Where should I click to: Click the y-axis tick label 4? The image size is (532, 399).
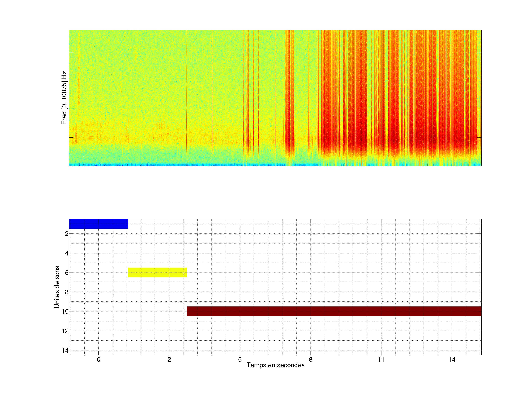[67, 253]
